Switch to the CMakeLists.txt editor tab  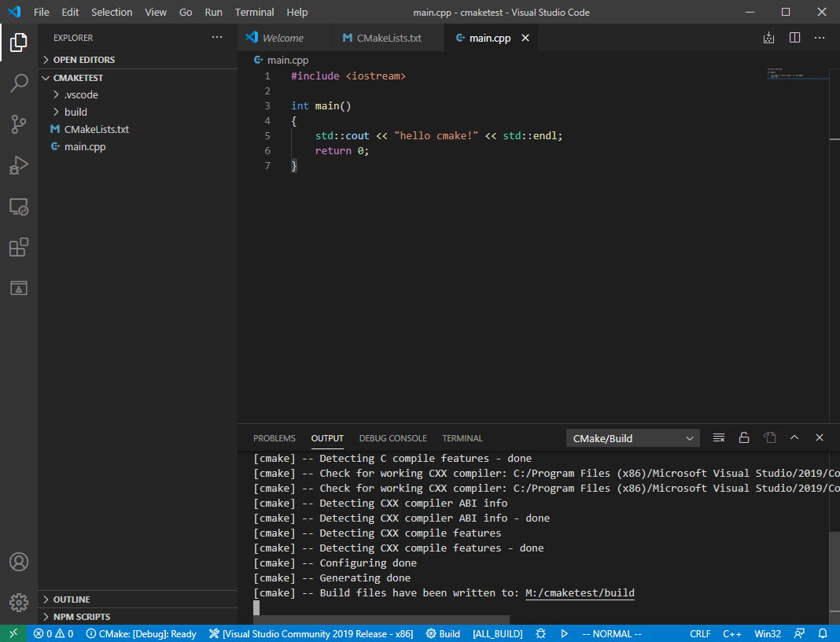point(388,38)
